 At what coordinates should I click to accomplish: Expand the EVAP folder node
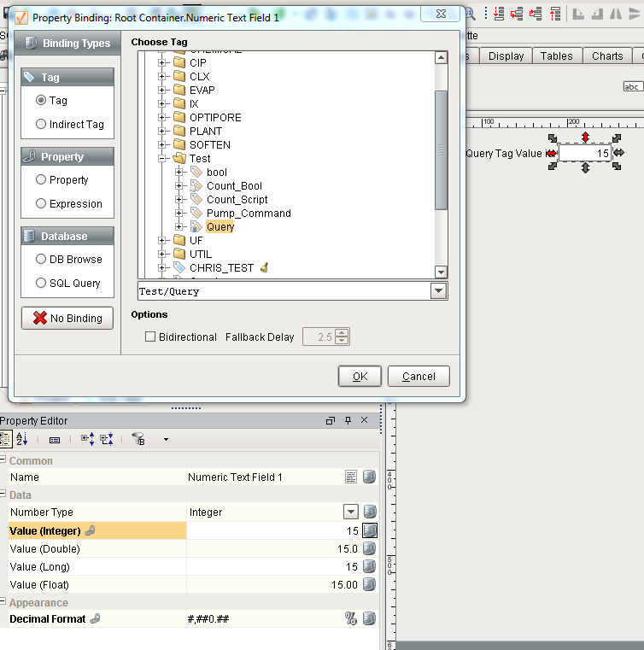click(x=161, y=90)
